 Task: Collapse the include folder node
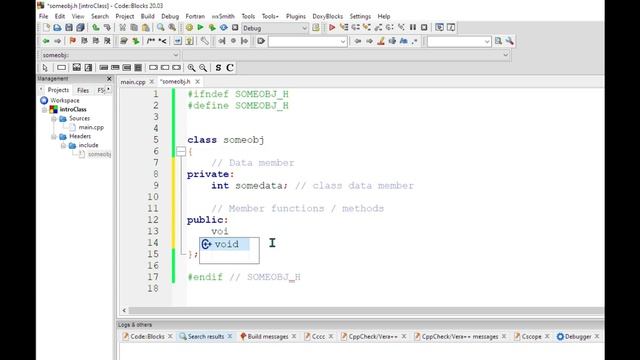(63, 145)
